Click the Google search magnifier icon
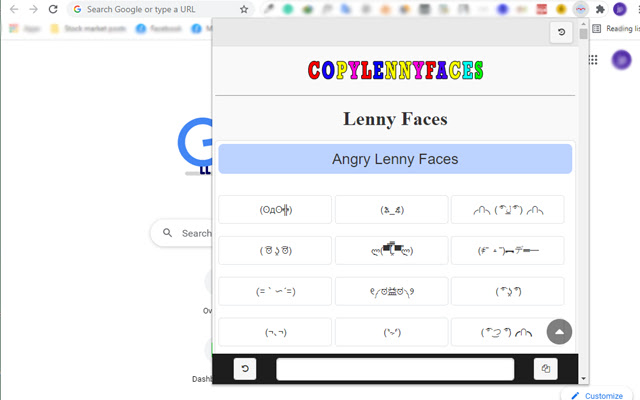Screen dimensions: 640x400 pos(167,233)
